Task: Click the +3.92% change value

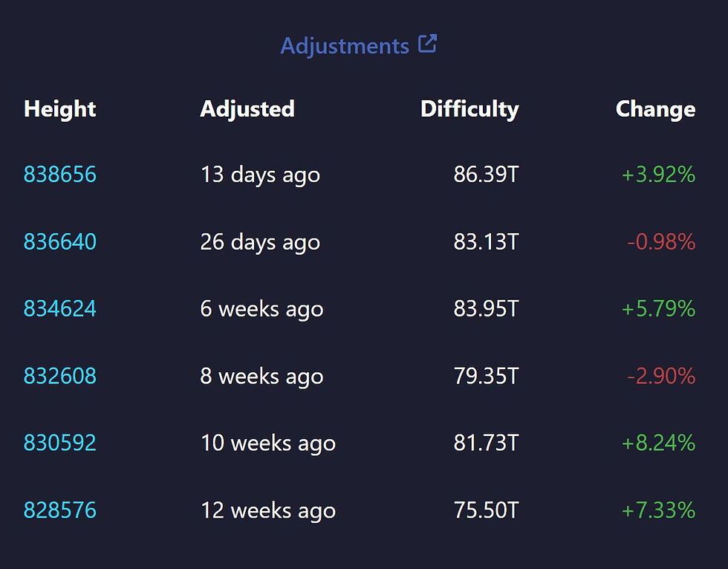Action: 658,175
